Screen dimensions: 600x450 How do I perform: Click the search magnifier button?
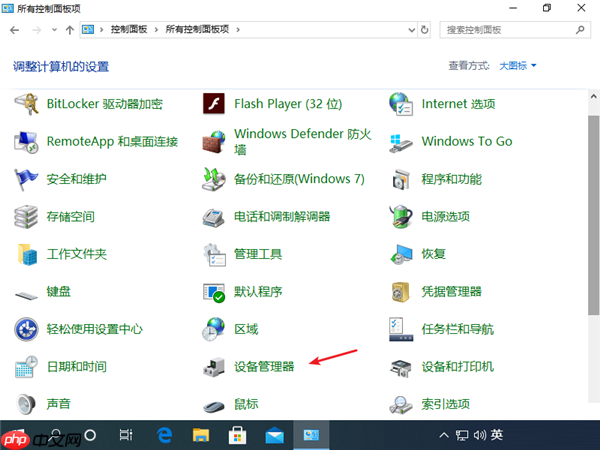(580, 30)
